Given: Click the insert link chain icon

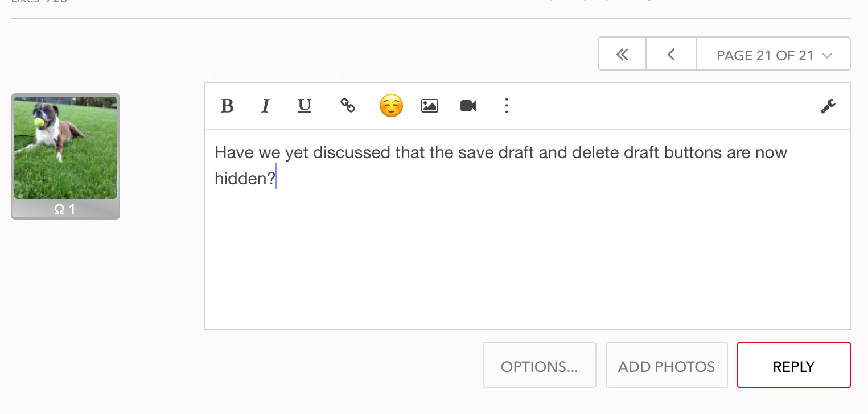Looking at the screenshot, I should click(x=348, y=106).
